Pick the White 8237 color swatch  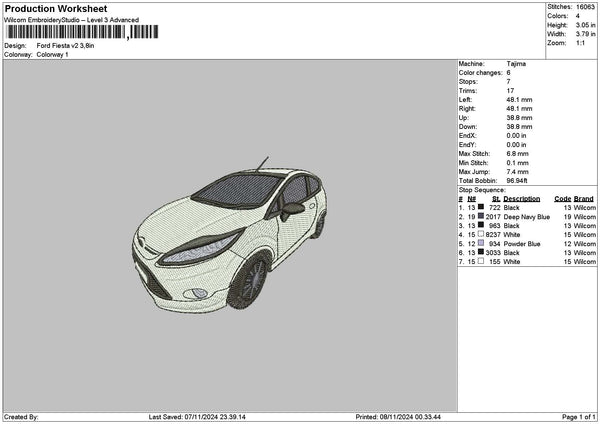[x=481, y=235]
